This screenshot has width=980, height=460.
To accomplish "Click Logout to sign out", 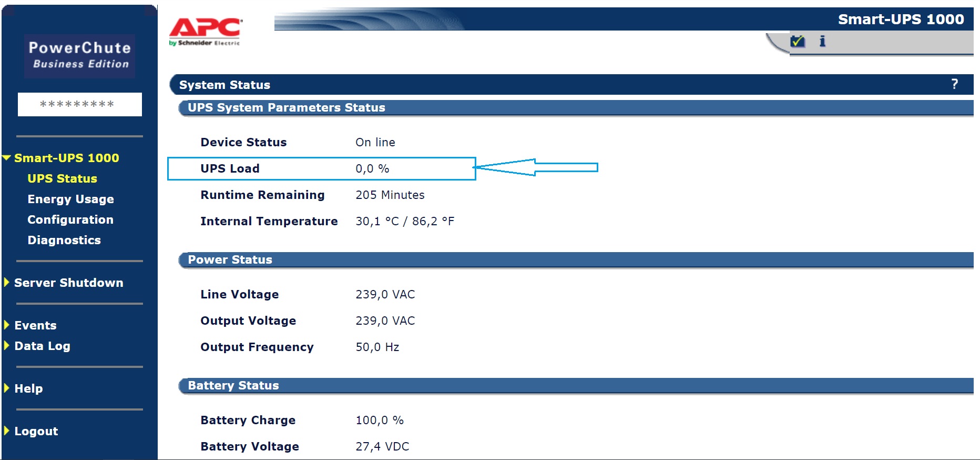I will 36,431.
